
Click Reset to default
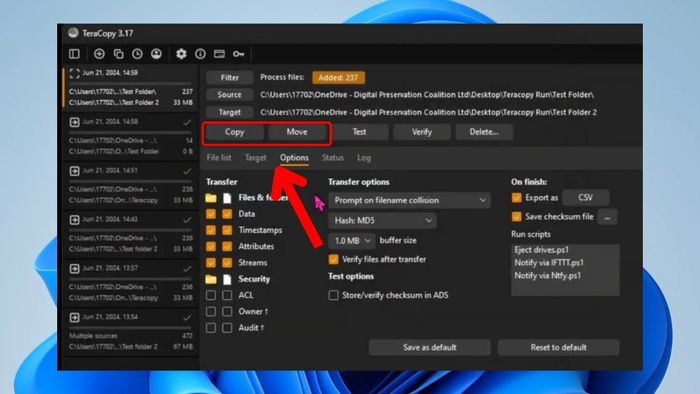[x=558, y=348]
